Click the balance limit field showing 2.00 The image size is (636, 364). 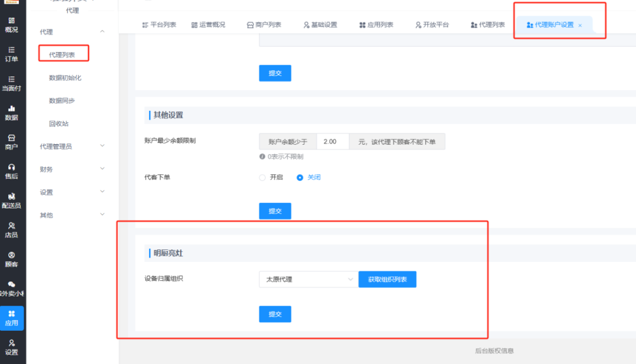point(333,142)
